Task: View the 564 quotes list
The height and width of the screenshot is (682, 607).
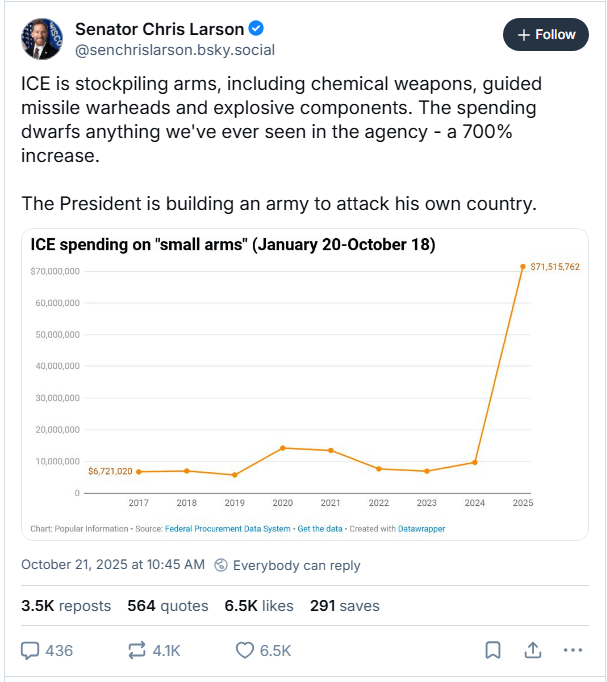Action: point(168,605)
